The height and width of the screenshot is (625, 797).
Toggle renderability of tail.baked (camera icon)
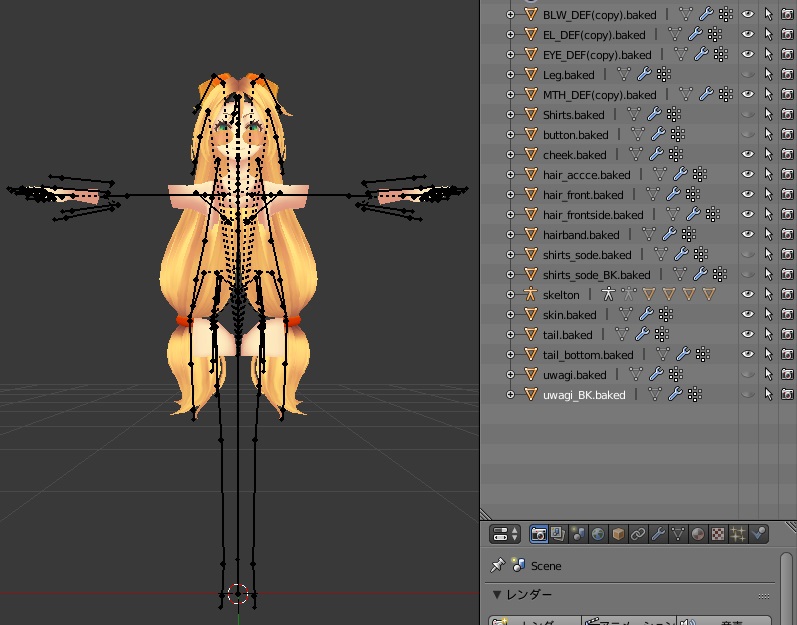(787, 334)
